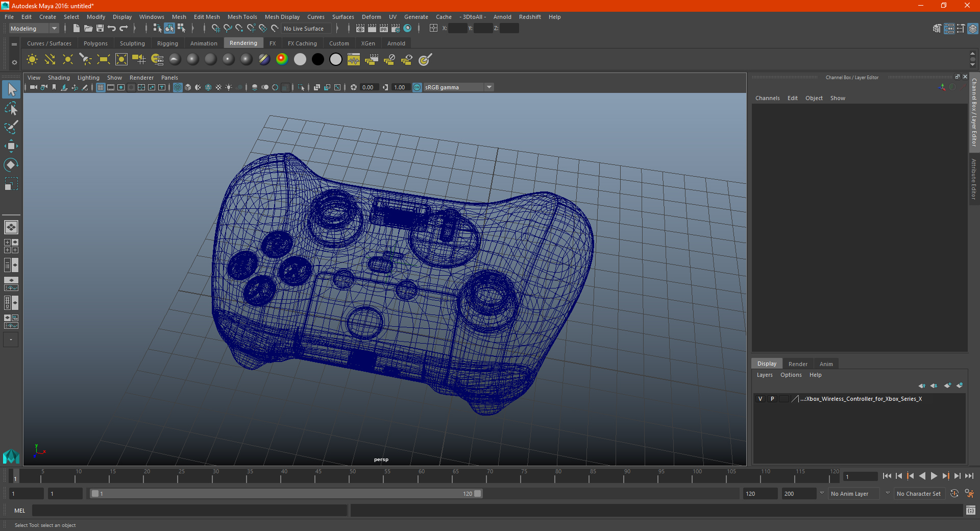The image size is (980, 531).
Task: Open Render Settings clapperboard gear icon
Action: [x=396, y=29]
